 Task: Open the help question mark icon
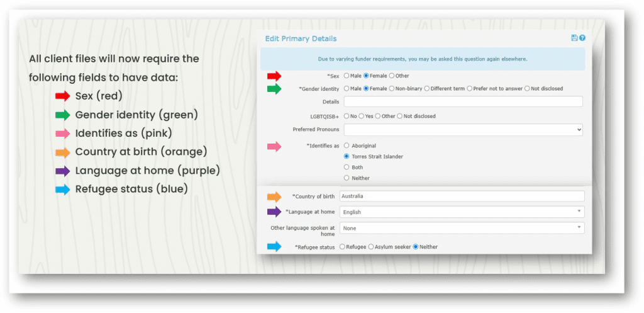point(582,38)
